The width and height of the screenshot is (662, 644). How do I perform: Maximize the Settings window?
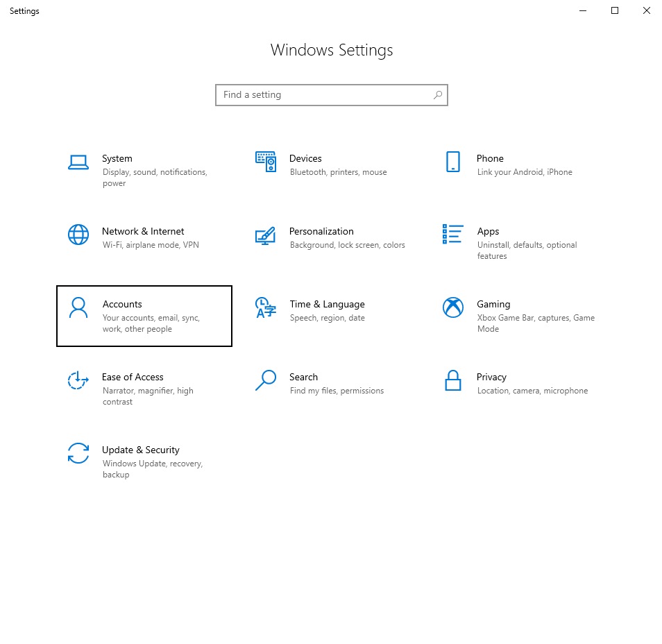(615, 10)
